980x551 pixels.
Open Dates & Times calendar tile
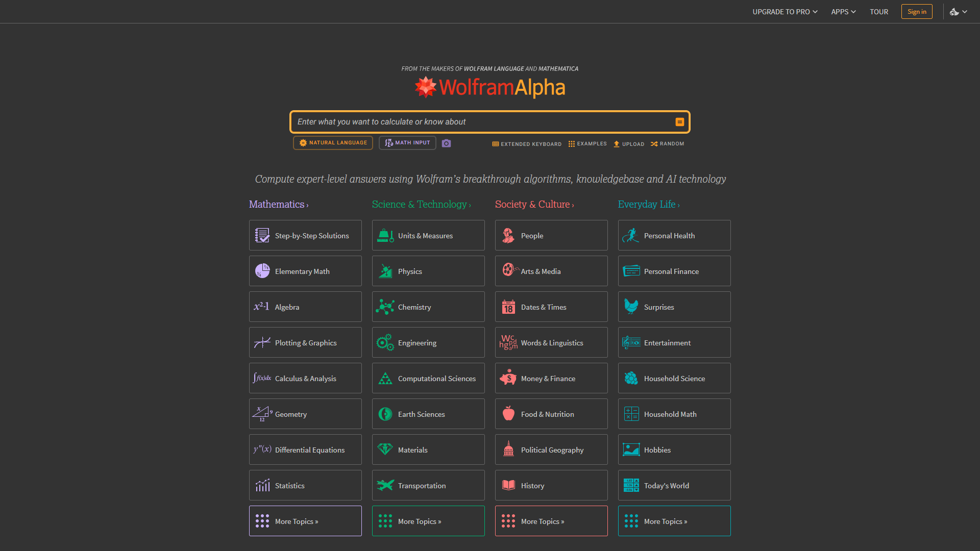coord(551,307)
